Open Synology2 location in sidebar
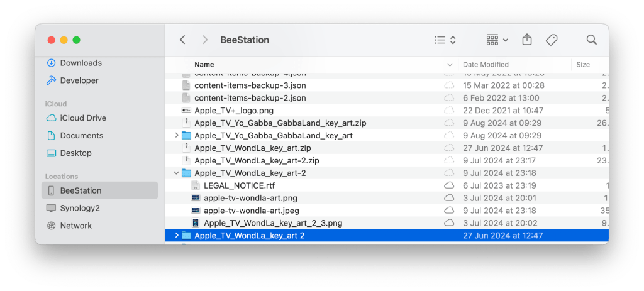This screenshot has width=644, height=291. [80, 208]
